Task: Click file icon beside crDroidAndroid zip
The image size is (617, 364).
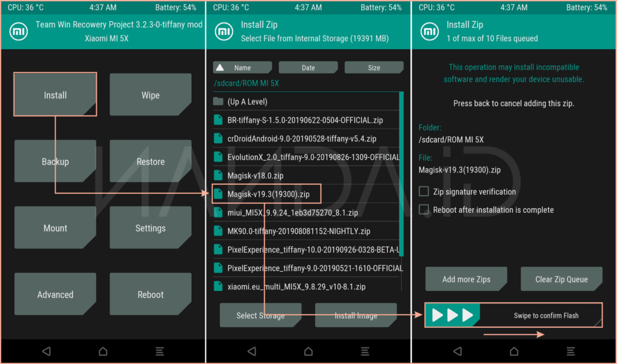Action: pyautogui.click(x=218, y=138)
